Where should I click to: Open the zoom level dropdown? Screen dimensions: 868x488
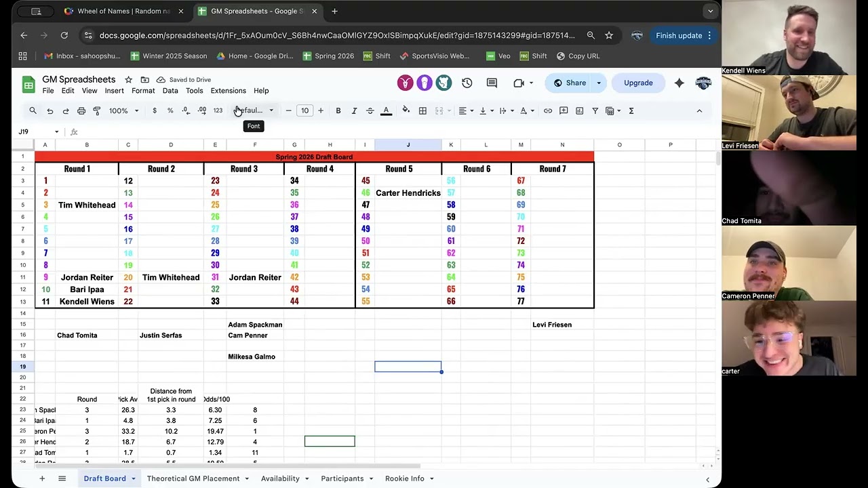coord(124,110)
